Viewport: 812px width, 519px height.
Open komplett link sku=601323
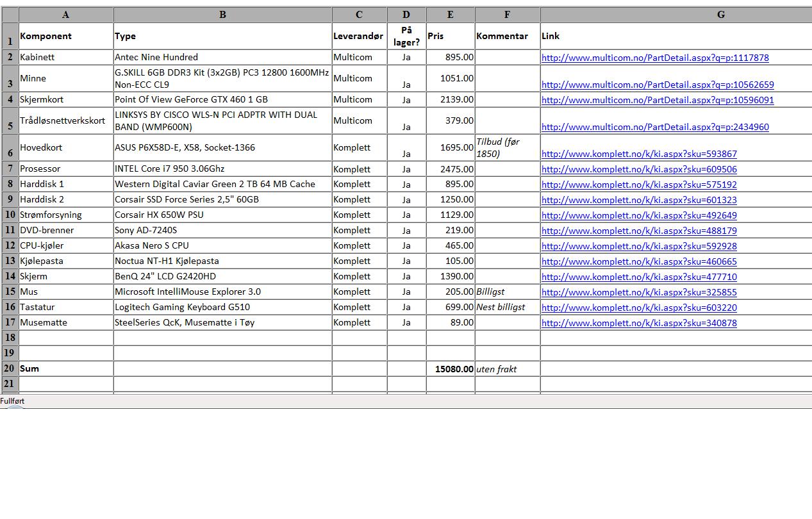click(x=639, y=200)
